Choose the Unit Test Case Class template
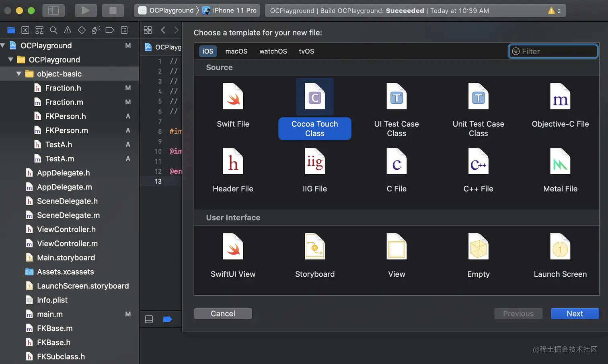The height and width of the screenshot is (364, 608). point(478,109)
